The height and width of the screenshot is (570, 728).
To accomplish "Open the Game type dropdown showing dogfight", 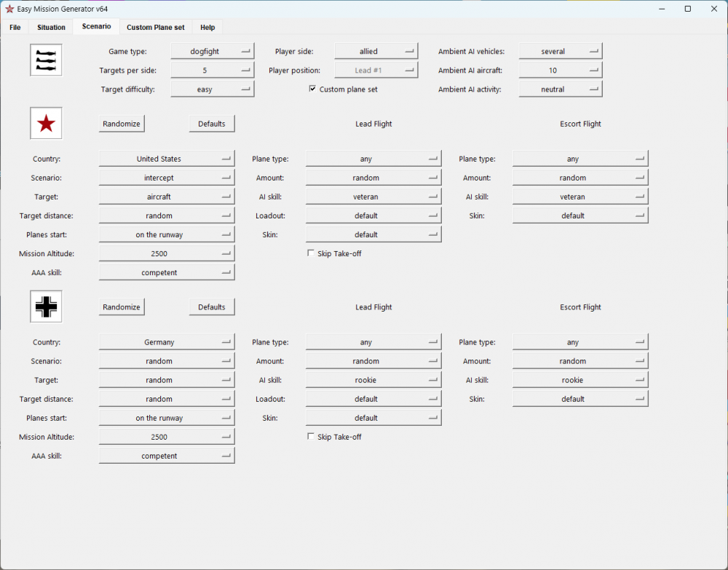I will tap(212, 52).
